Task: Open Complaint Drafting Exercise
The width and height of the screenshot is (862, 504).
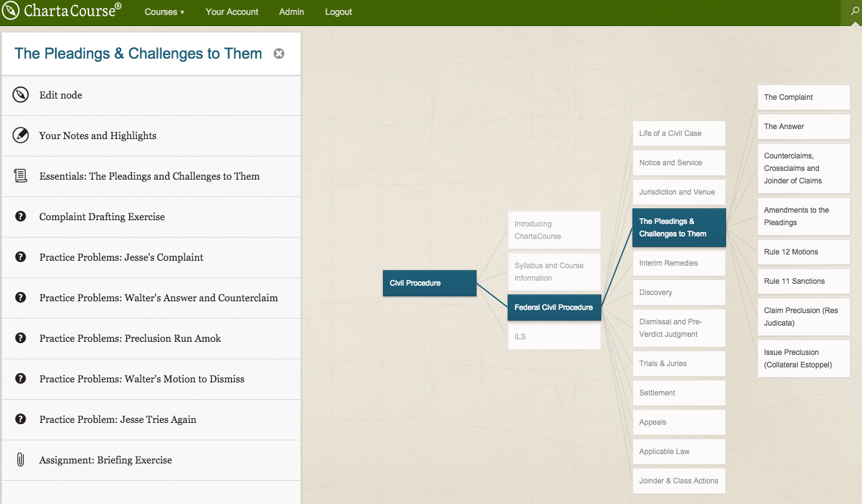Action: [151, 217]
